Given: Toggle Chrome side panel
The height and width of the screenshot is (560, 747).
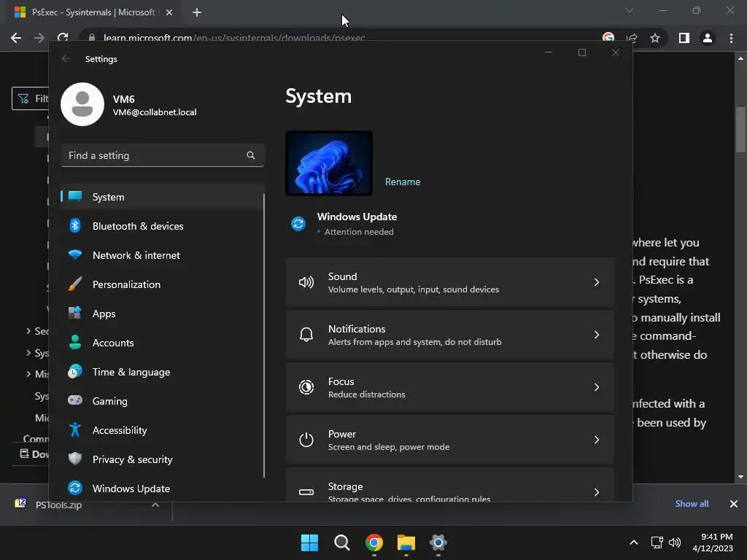Looking at the screenshot, I should point(684,38).
